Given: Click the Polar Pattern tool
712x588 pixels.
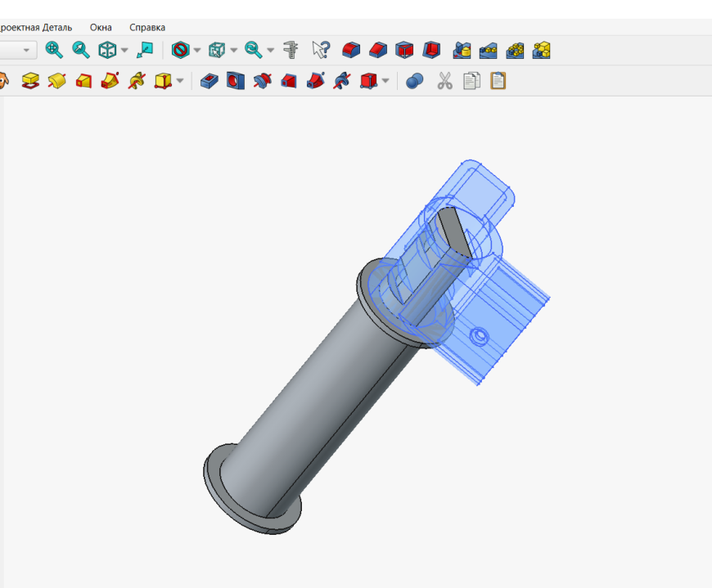Looking at the screenshot, I should [515, 50].
